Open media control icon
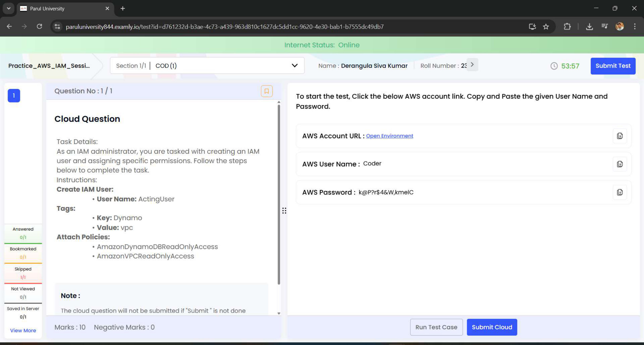The width and height of the screenshot is (644, 345). tap(605, 27)
